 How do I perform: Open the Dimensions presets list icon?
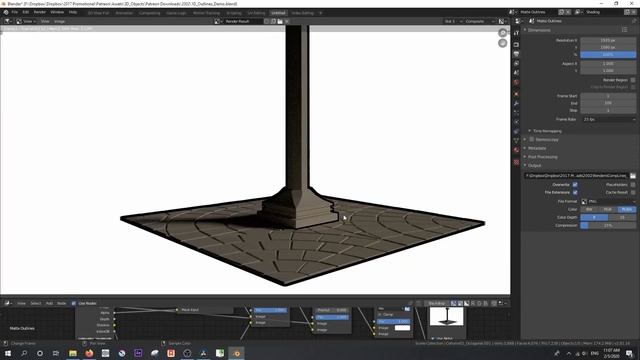click(x=624, y=30)
